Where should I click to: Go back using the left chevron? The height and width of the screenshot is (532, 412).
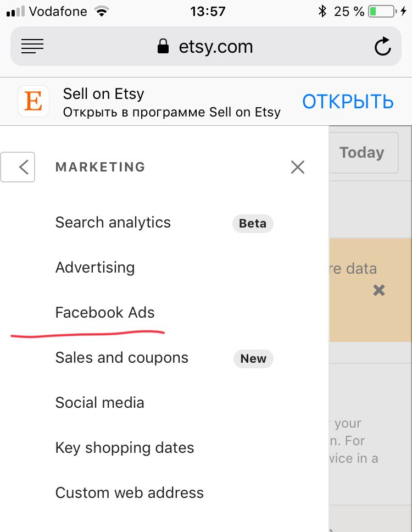[x=19, y=167]
